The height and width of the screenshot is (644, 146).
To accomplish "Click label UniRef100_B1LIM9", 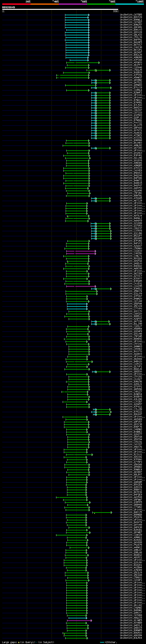I will 131,324.
